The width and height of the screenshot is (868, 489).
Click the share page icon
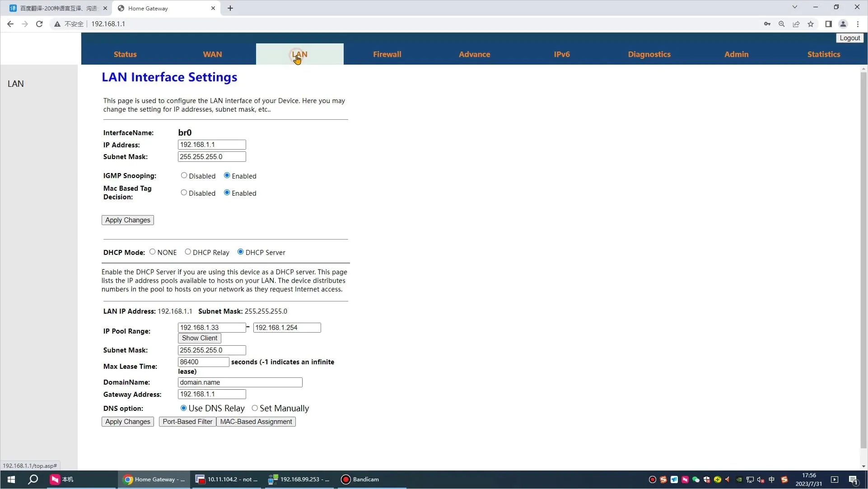796,24
